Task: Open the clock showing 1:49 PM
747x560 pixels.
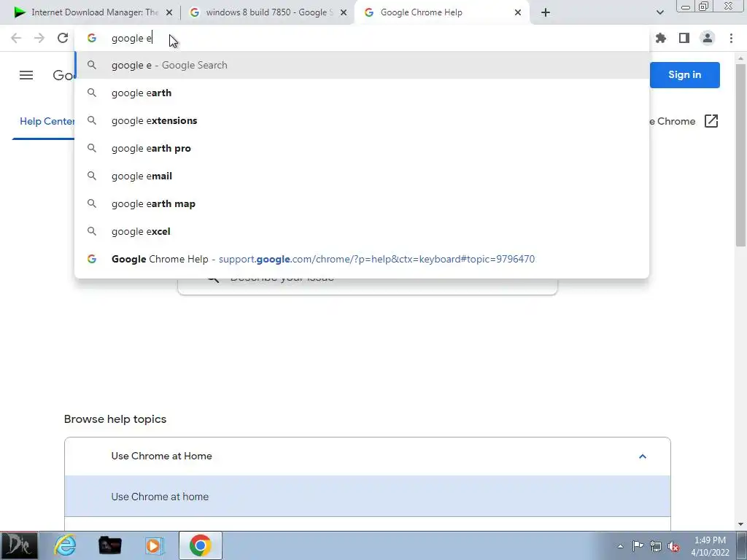Action: (710, 545)
